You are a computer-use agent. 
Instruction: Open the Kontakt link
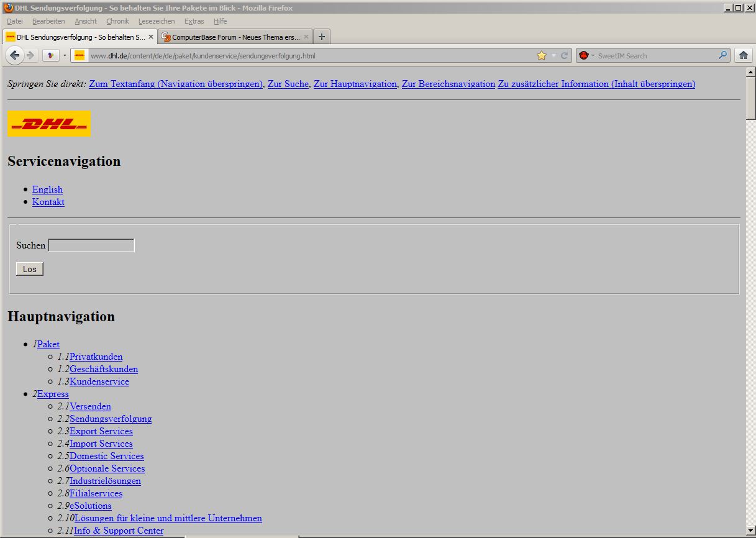tap(48, 202)
